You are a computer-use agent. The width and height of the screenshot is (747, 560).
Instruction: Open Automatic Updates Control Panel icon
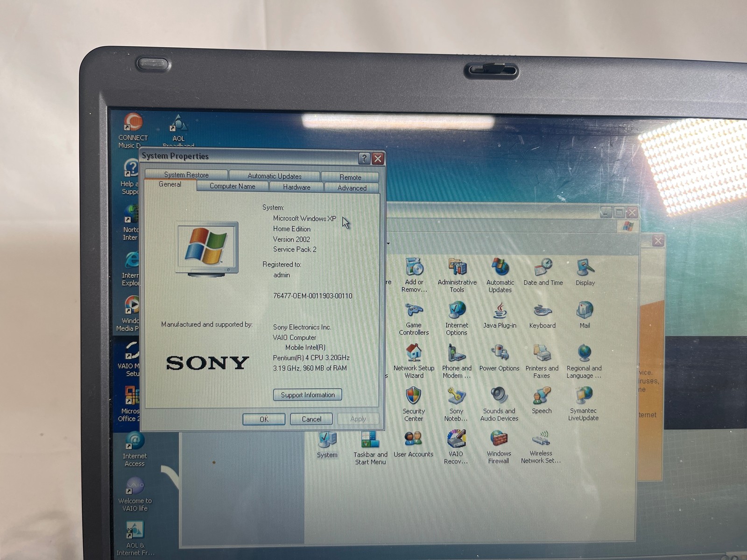[500, 275]
